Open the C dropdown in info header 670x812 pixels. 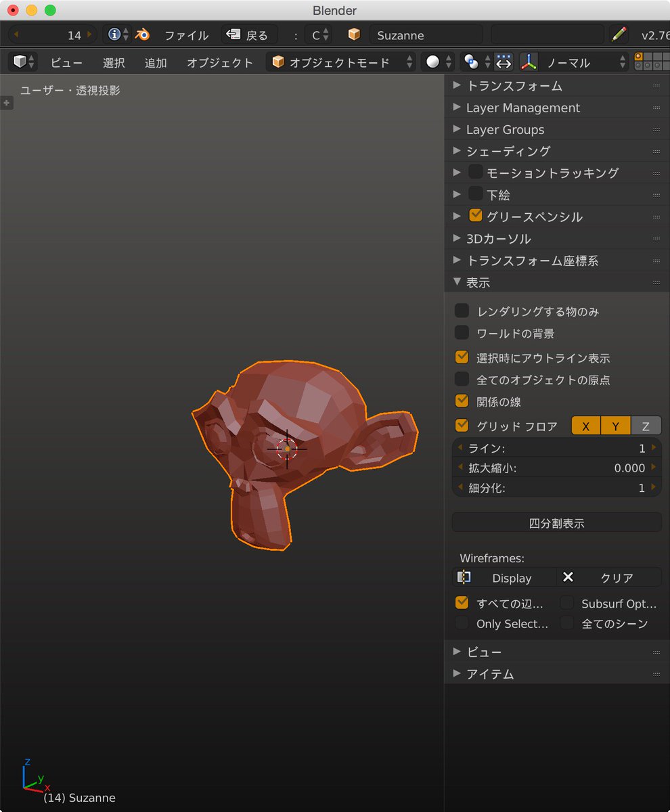pos(318,35)
